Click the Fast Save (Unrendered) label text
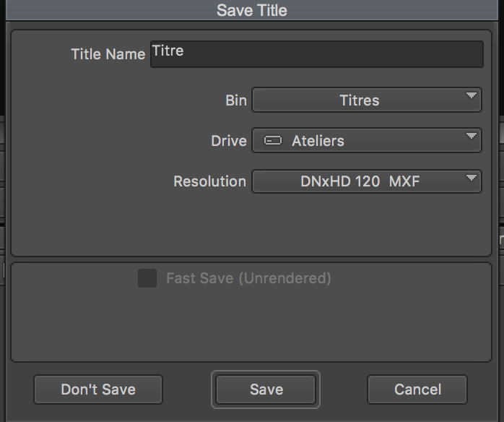 click(248, 278)
